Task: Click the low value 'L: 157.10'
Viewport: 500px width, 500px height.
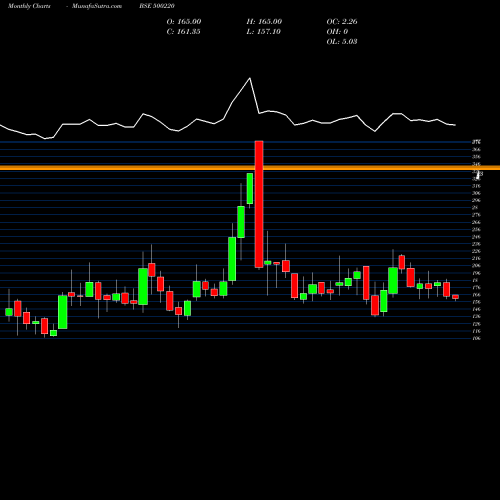Action: [x=263, y=31]
